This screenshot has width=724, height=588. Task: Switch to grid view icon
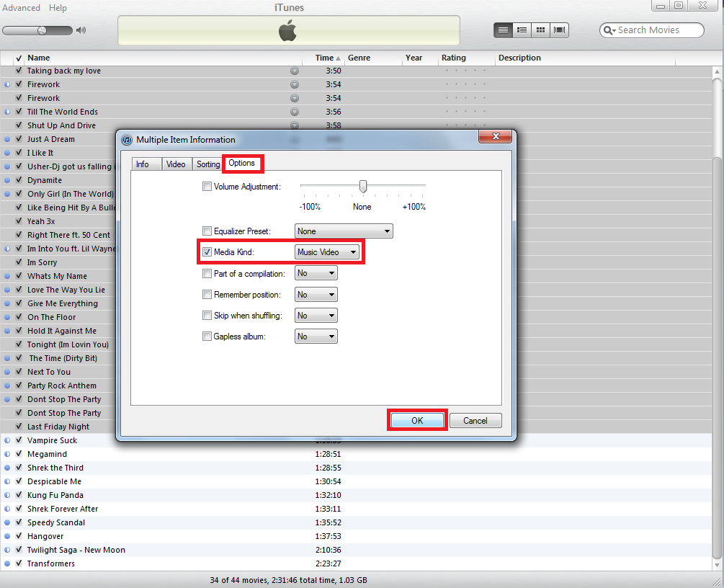click(x=540, y=30)
